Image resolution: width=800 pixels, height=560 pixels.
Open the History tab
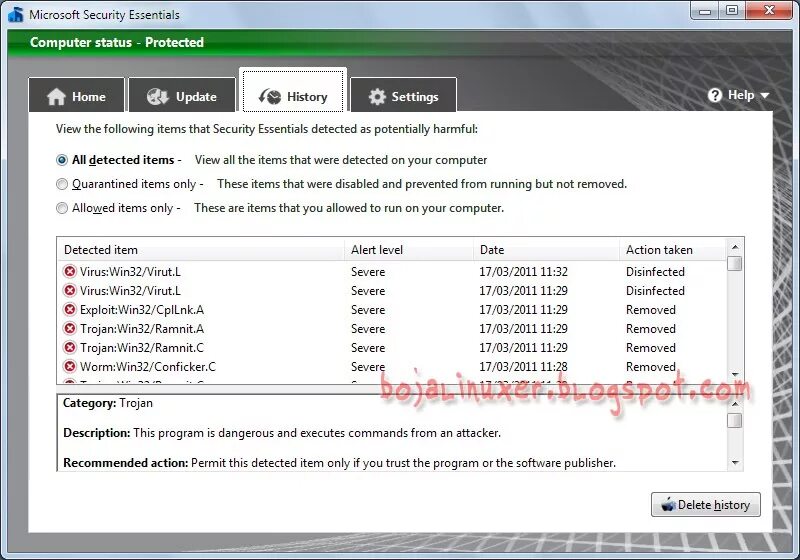[293, 92]
